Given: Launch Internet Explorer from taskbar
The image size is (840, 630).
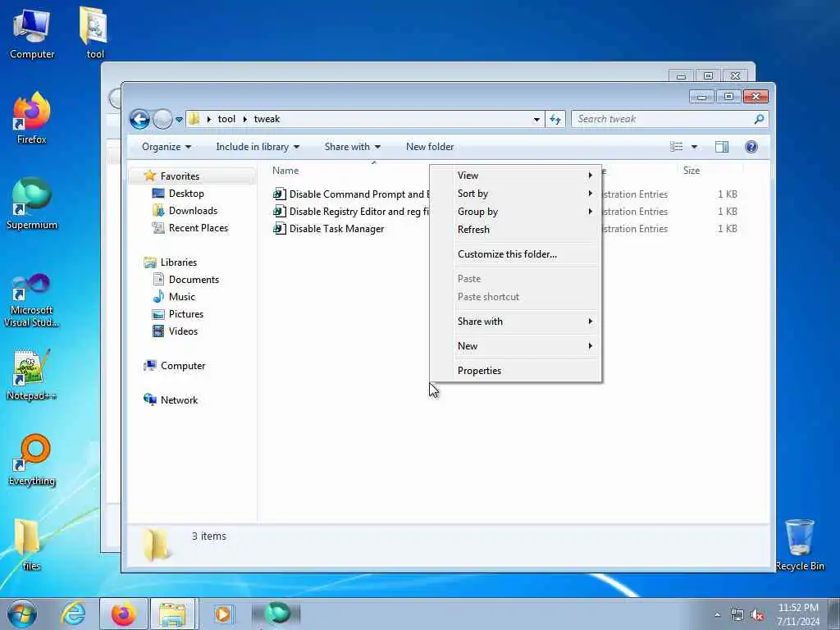Looking at the screenshot, I should (73, 614).
